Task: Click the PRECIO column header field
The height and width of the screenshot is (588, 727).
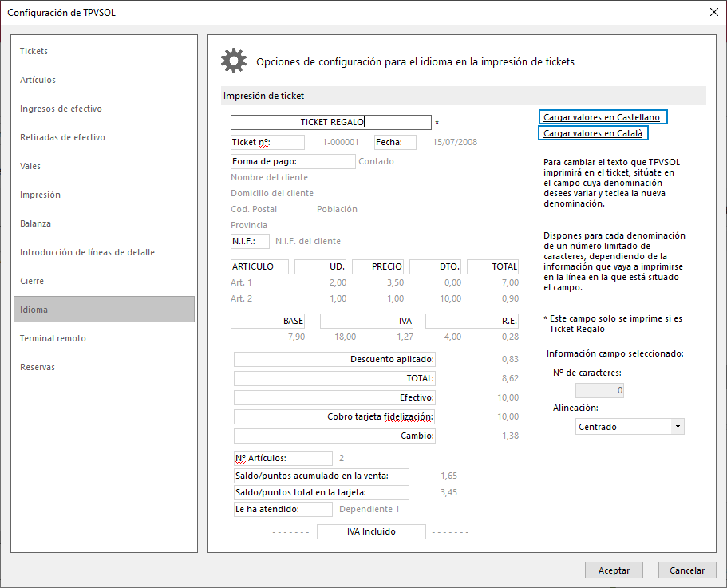Action: point(378,266)
